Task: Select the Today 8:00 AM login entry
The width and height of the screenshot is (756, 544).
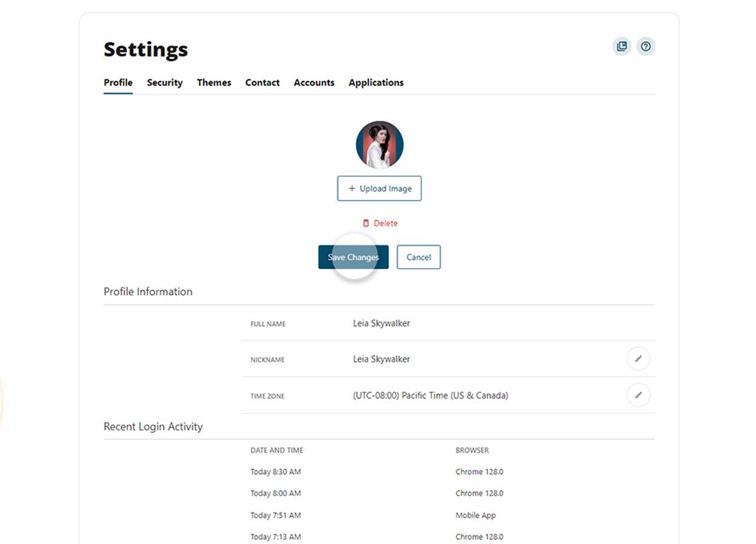Action: coord(276,494)
